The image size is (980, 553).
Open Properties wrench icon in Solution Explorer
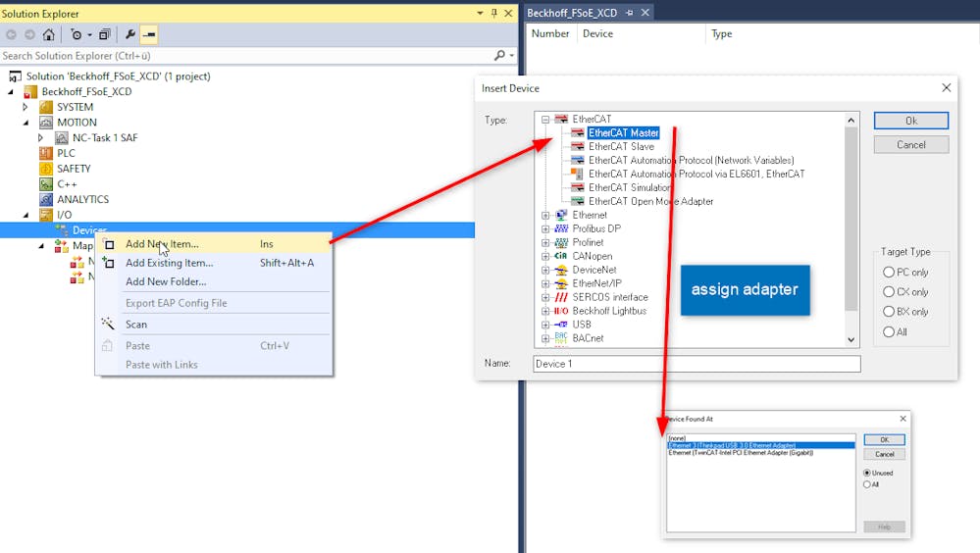pyautogui.click(x=130, y=35)
